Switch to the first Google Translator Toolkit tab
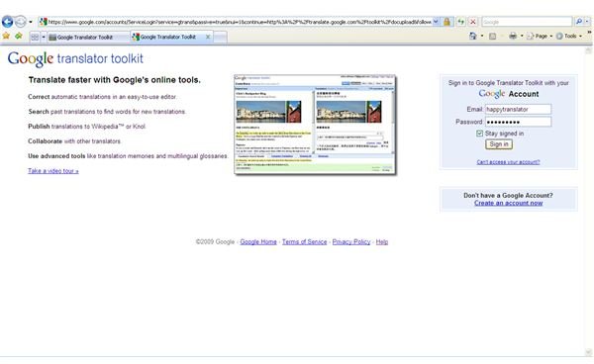Image resolution: width=594 pixels, height=364 pixels. tap(88, 37)
